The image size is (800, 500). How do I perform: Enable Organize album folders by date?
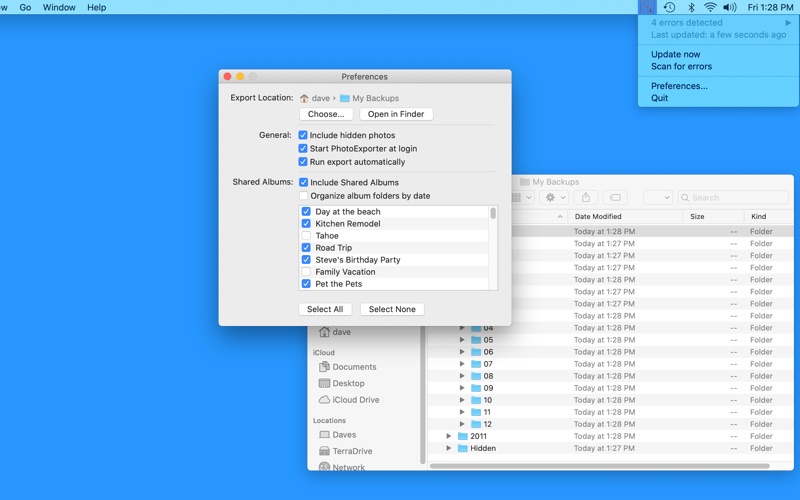(x=304, y=195)
